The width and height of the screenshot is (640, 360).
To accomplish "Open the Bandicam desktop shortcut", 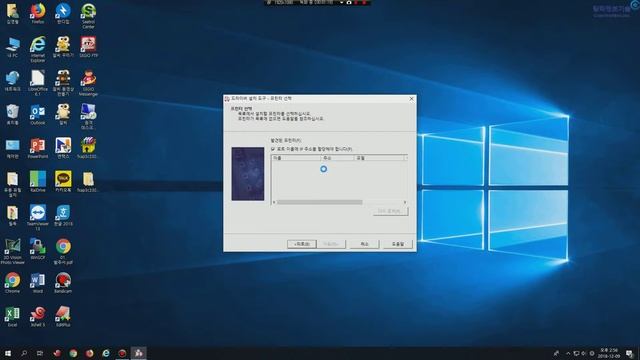I will coord(63,283).
